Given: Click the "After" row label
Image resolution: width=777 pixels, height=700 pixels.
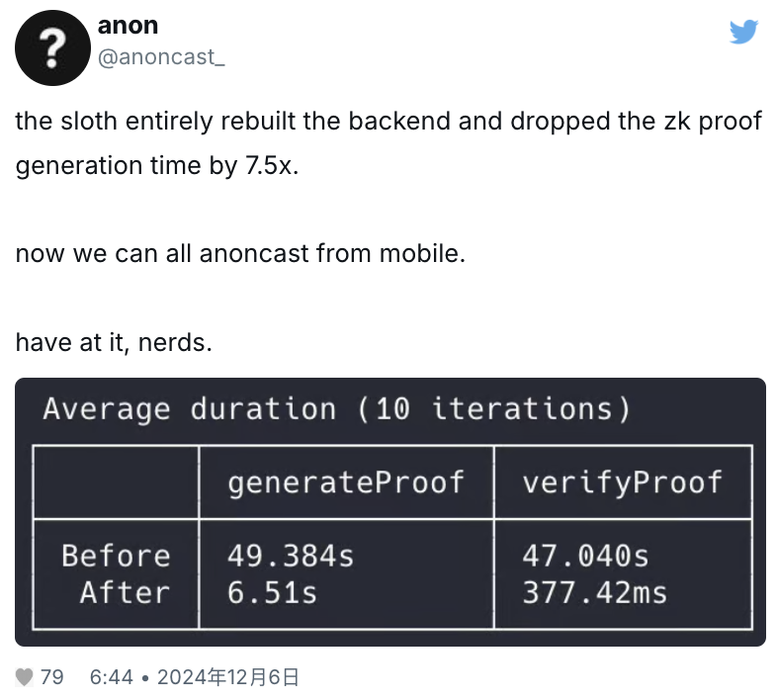Looking at the screenshot, I should pos(125,592).
